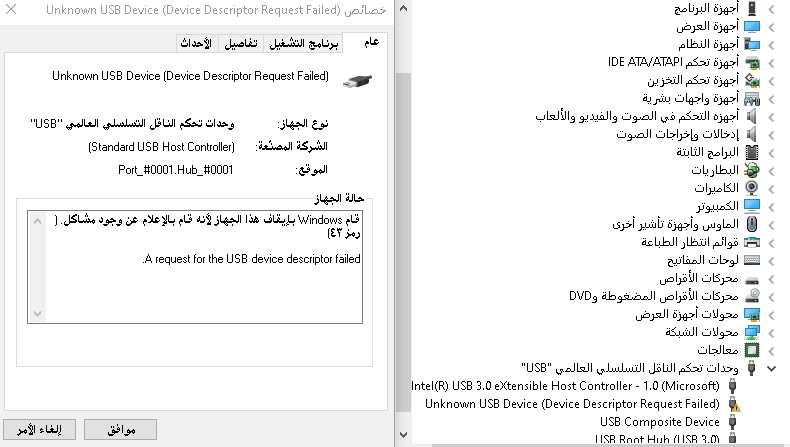790x447 pixels.
Task: Click the audio inputs and outputs icon
Action: (752, 135)
